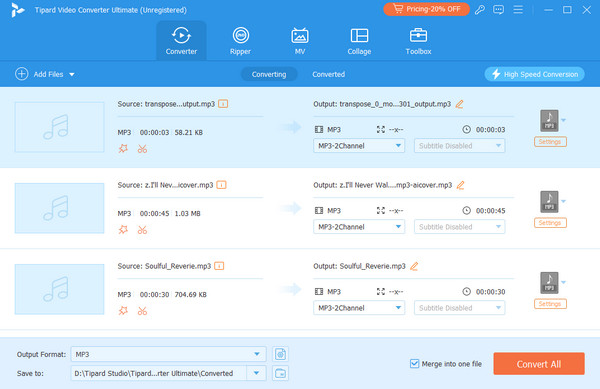This screenshot has height=389, width=600.
Task: Switch to the Ripper tab
Action: point(240,41)
